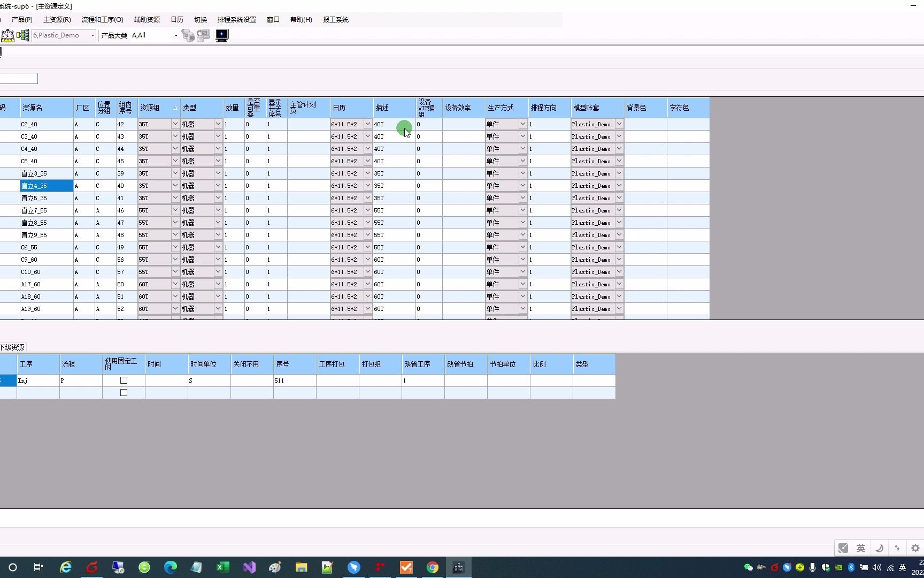This screenshot has height=578, width=924.
Task: Toggle fixed-time checkbox in Inj row
Action: point(124,381)
